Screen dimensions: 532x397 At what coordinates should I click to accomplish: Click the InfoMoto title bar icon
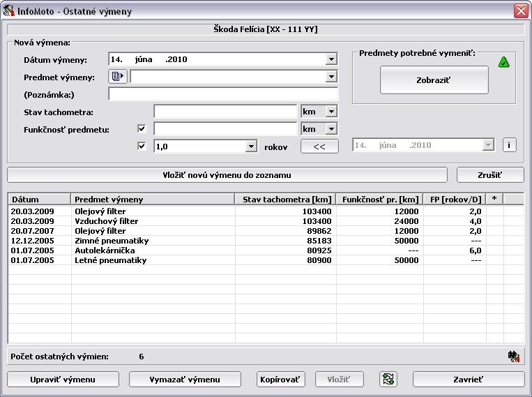click(9, 11)
